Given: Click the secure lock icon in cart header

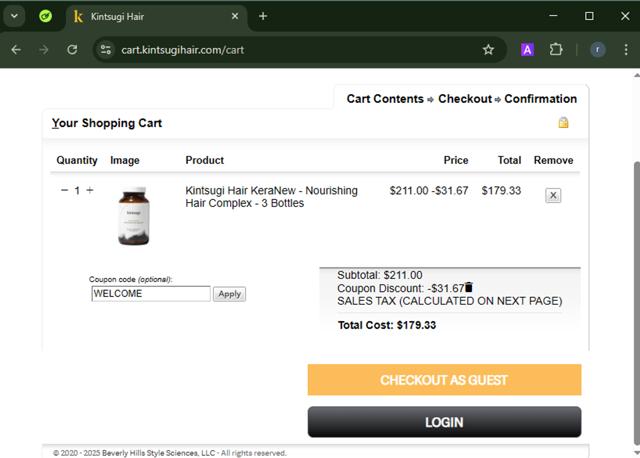Looking at the screenshot, I should pyautogui.click(x=563, y=122).
